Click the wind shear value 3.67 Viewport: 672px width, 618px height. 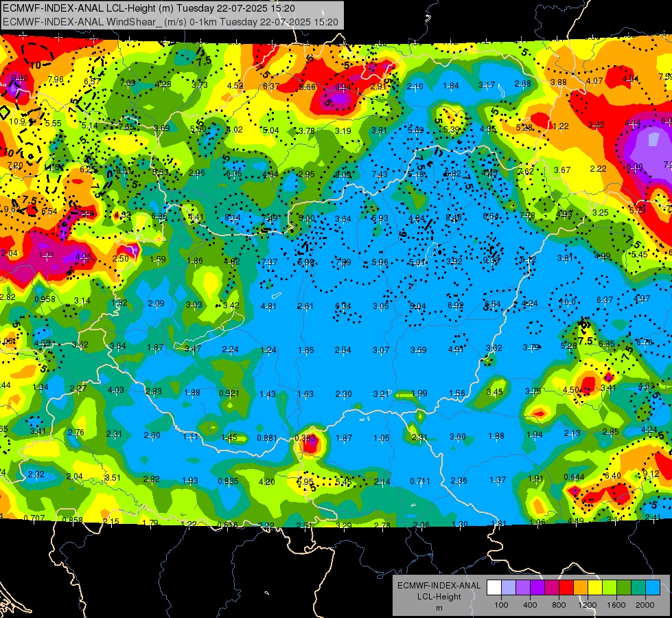pos(562,170)
